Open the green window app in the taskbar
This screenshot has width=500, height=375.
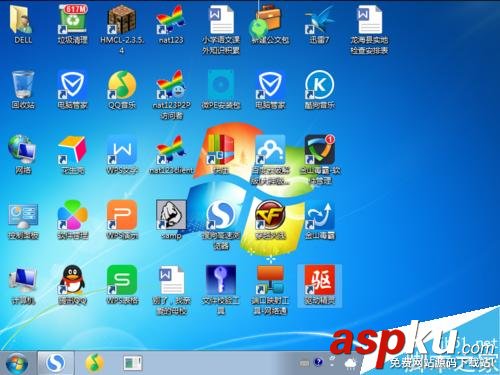click(133, 363)
